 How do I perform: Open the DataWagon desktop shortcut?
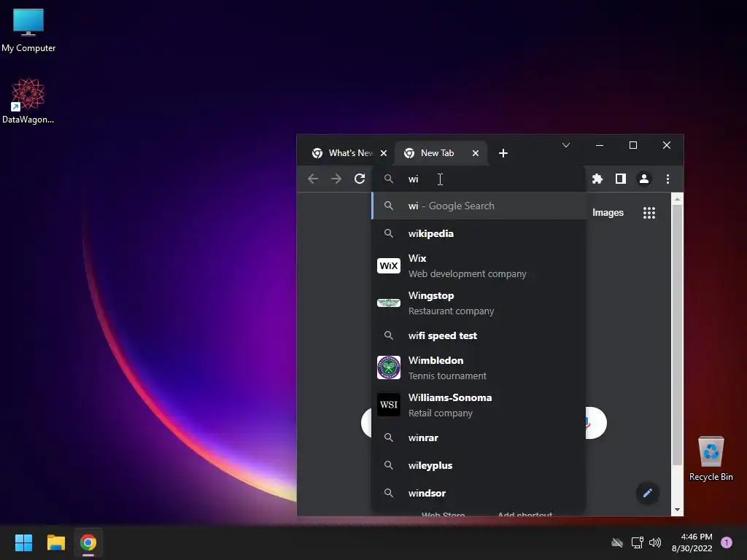click(x=28, y=101)
